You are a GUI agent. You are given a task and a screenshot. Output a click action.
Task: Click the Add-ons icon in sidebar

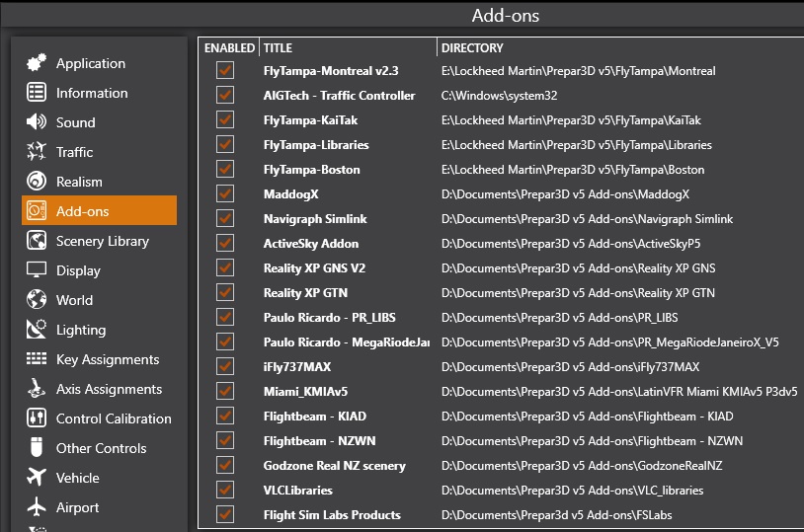(37, 210)
